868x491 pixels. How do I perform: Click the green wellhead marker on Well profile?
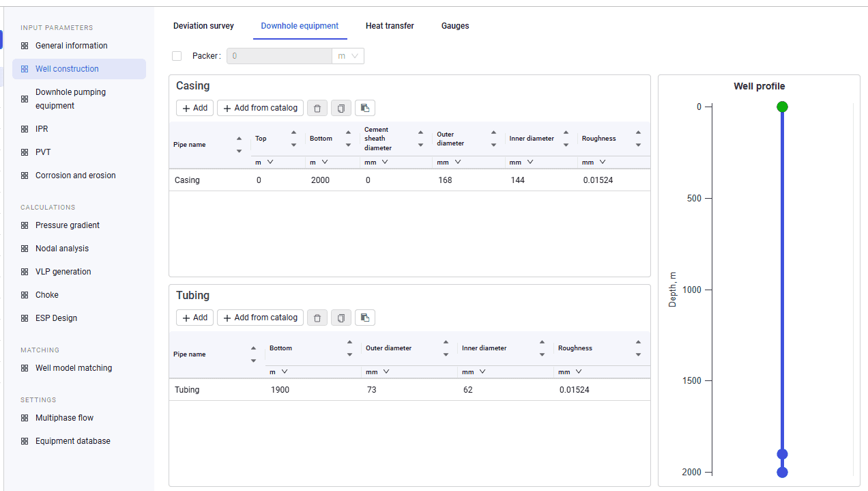click(x=782, y=107)
